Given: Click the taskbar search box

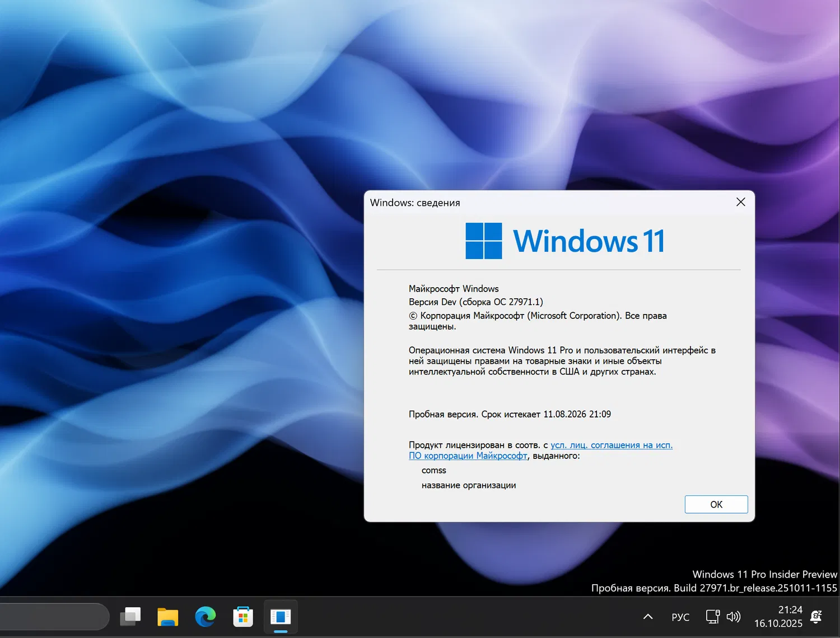Looking at the screenshot, I should point(54,616).
